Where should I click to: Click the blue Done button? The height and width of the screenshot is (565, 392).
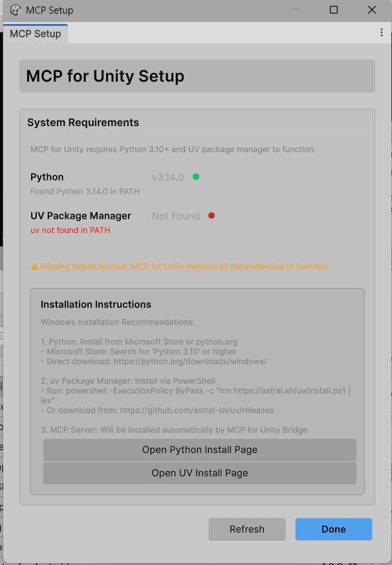(333, 529)
